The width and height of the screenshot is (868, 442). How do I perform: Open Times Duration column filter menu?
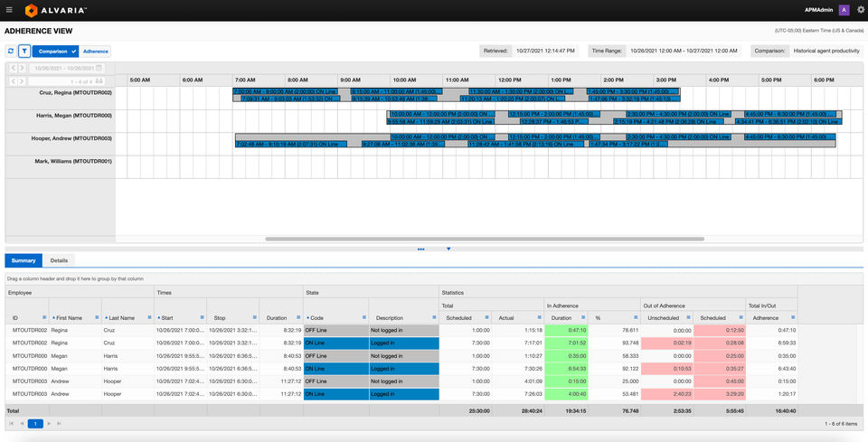pos(298,317)
